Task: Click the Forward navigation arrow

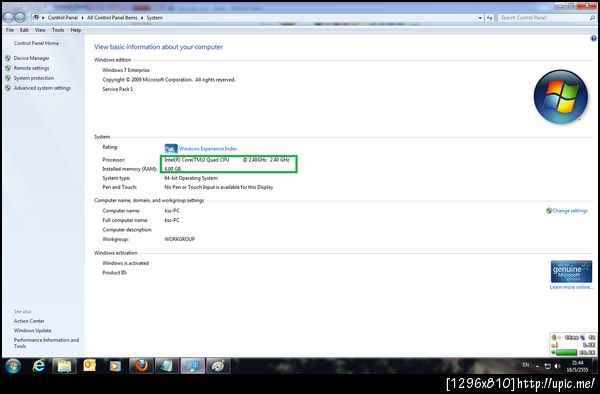Action: click(x=20, y=17)
